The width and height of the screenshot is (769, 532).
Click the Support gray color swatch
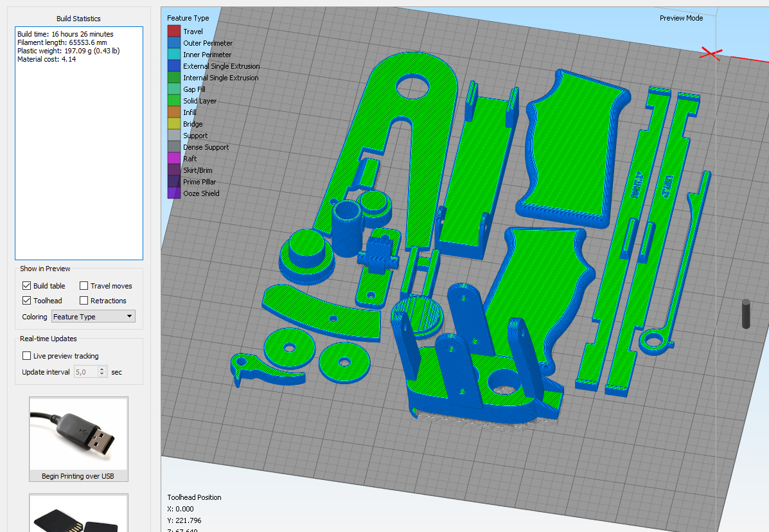pyautogui.click(x=174, y=136)
